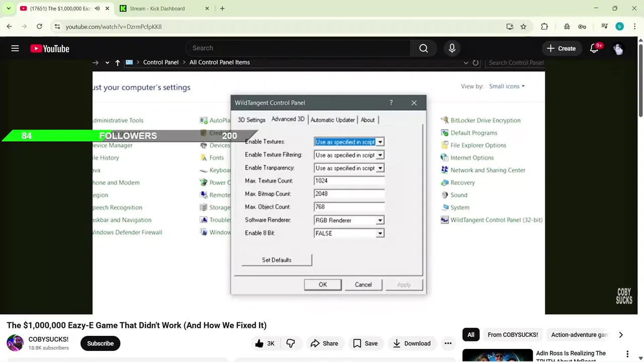This screenshot has width=644, height=362.
Task: Open the About tab
Action: (368, 120)
